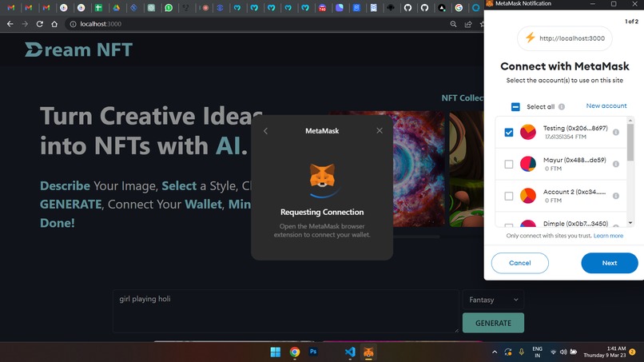Open the ENG IN language switcher
This screenshot has width=644, height=362.
(537, 352)
